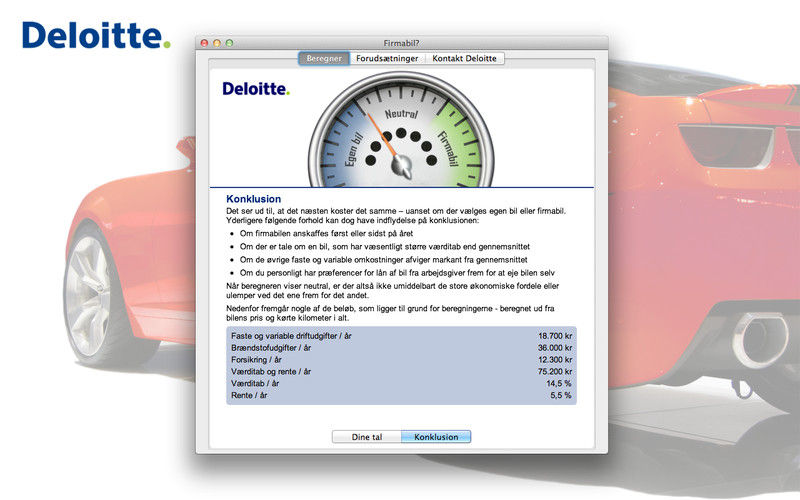Click the Forsikring / år label
This screenshot has width=800, height=500.
[x=256, y=360]
